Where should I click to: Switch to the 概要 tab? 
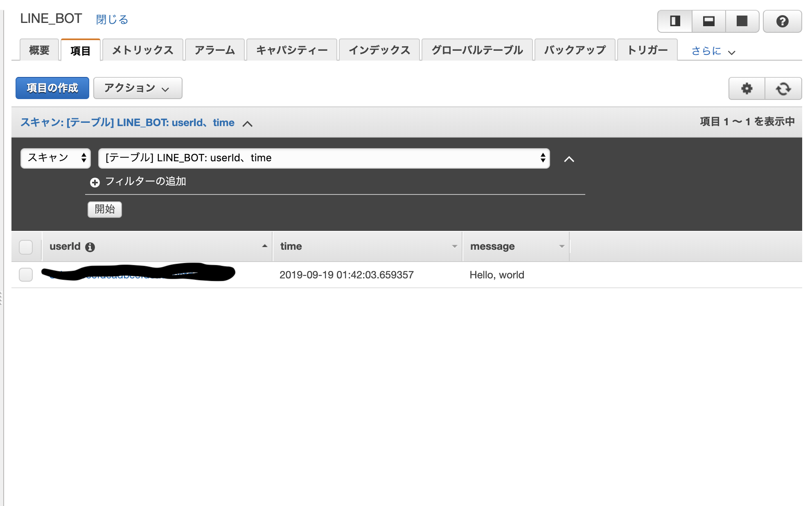pyautogui.click(x=39, y=50)
